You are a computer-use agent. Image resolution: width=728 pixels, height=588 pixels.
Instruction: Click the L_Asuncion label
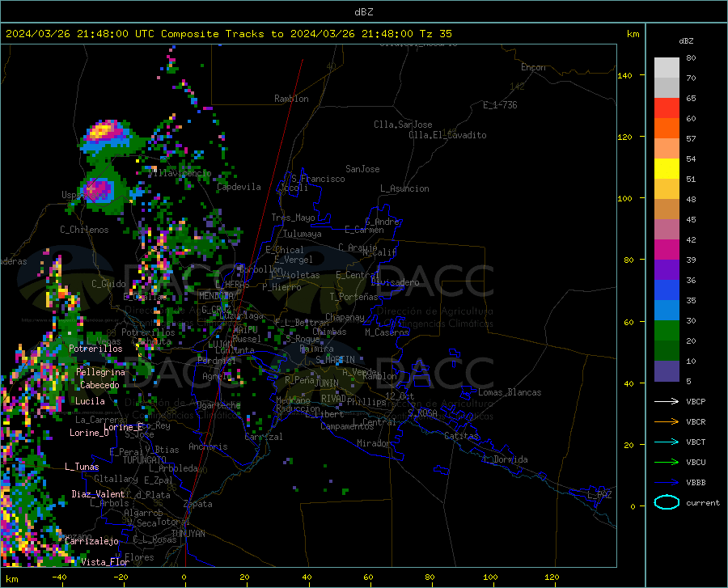405,188
